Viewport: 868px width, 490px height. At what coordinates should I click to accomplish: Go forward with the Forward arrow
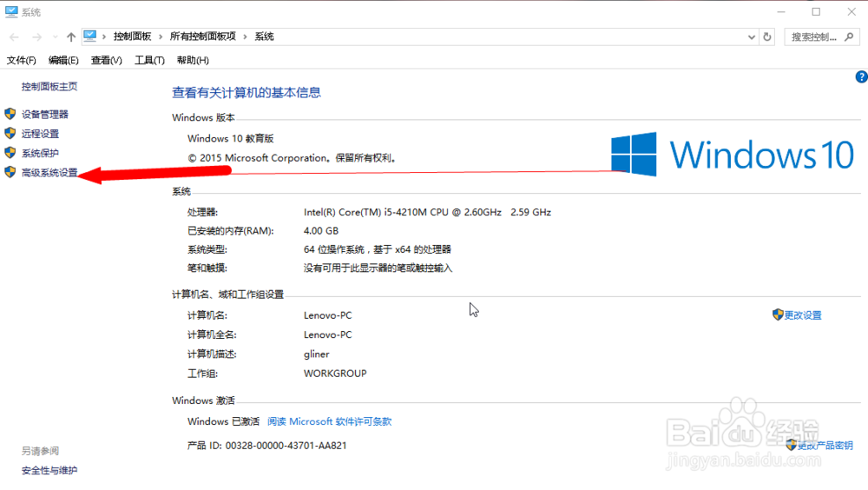click(x=36, y=36)
